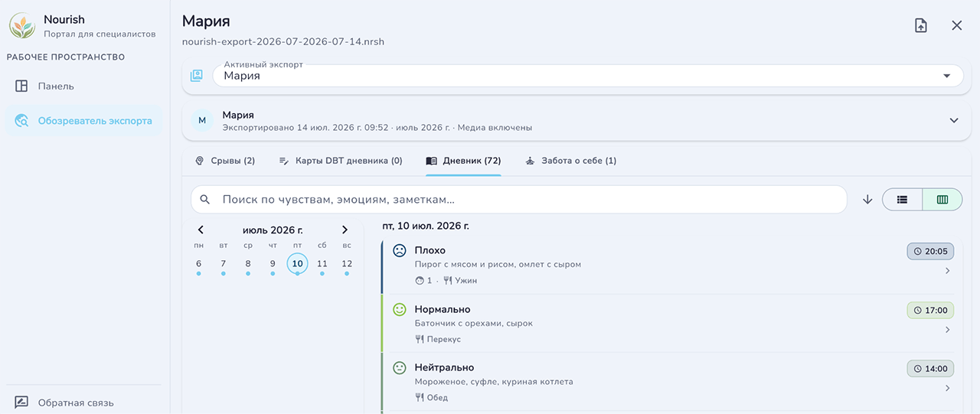Click the export explorer sidebar icon
Viewport: 980px width, 414px height.
click(x=22, y=121)
